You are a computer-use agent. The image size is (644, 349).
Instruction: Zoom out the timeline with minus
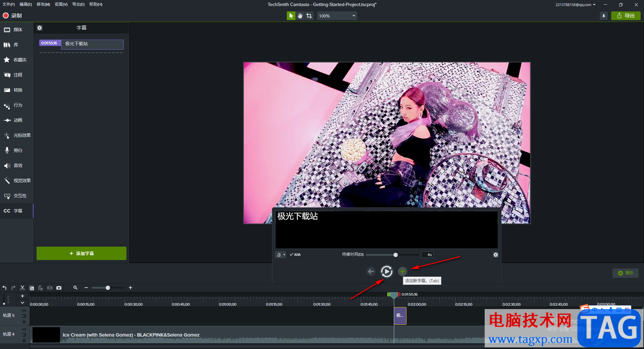point(86,288)
